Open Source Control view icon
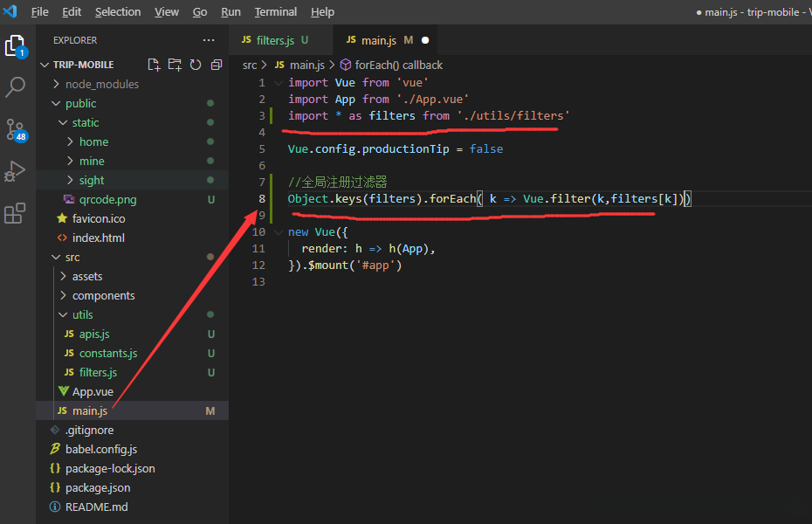This screenshot has height=524, width=812. (x=16, y=129)
